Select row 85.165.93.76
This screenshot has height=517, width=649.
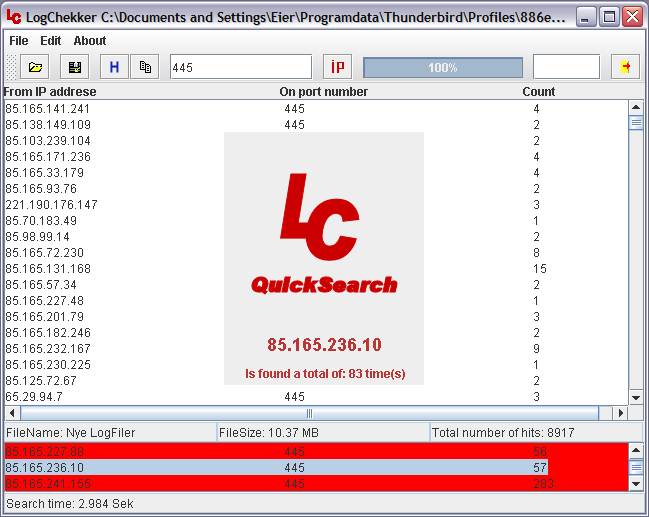coord(316,189)
